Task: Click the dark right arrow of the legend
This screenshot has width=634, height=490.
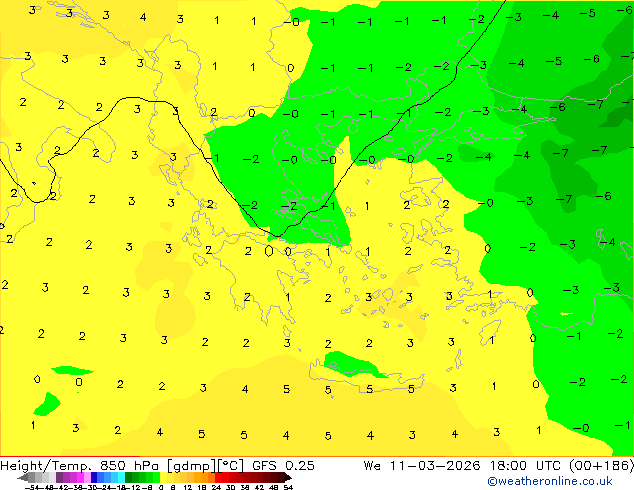Action: (x=288, y=477)
